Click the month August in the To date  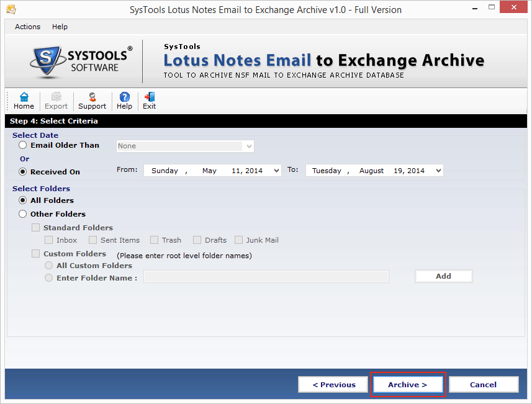[x=371, y=171]
